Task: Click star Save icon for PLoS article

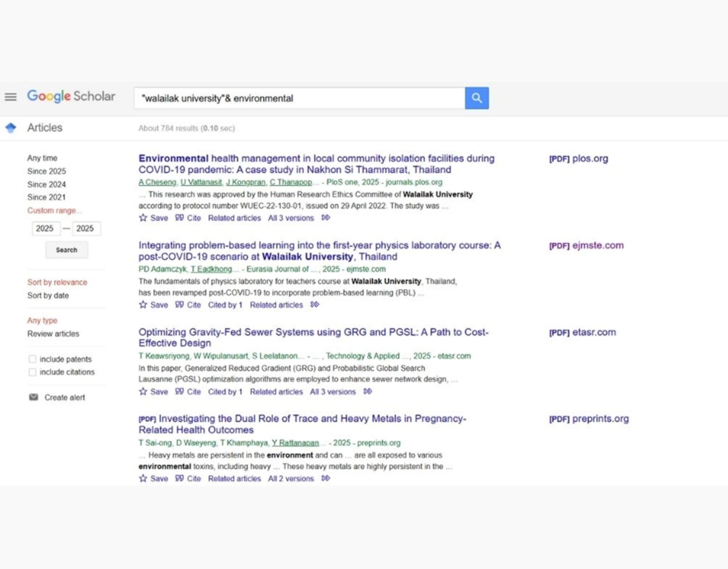Action: (x=143, y=218)
